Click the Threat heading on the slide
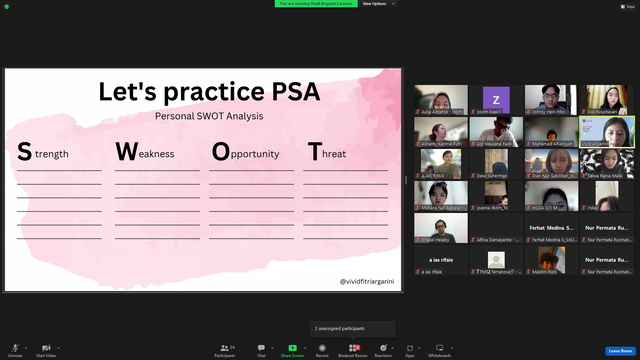The height and width of the screenshot is (360, 640). pyautogui.click(x=327, y=151)
